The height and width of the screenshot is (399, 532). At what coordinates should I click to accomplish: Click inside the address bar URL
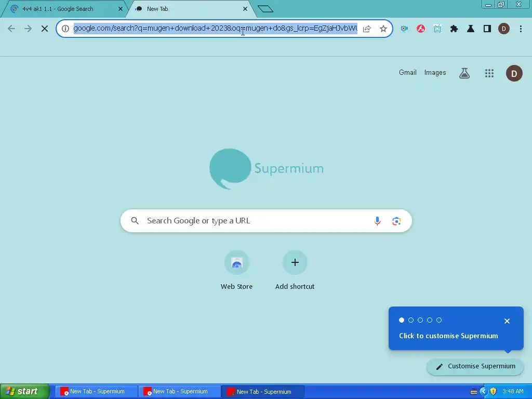(x=215, y=28)
